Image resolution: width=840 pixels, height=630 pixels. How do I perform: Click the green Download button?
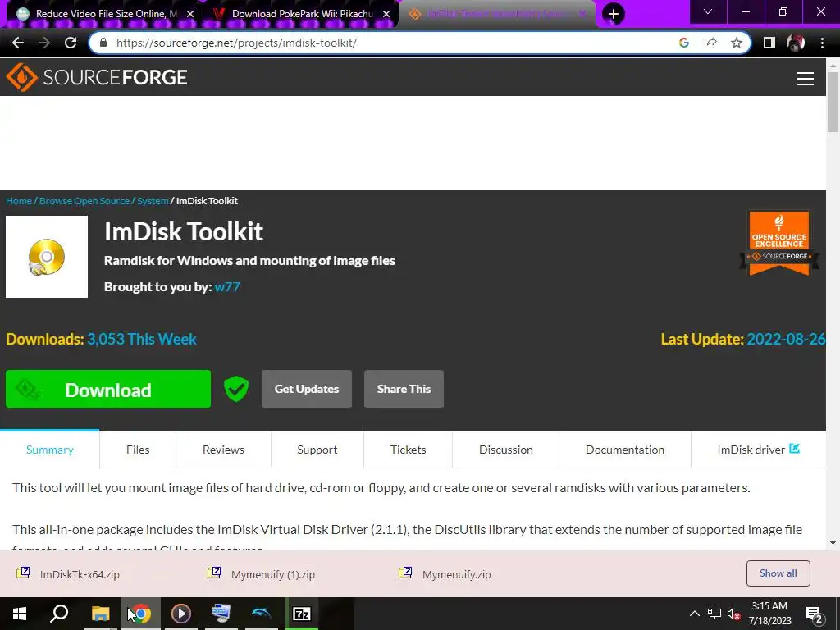[108, 389]
